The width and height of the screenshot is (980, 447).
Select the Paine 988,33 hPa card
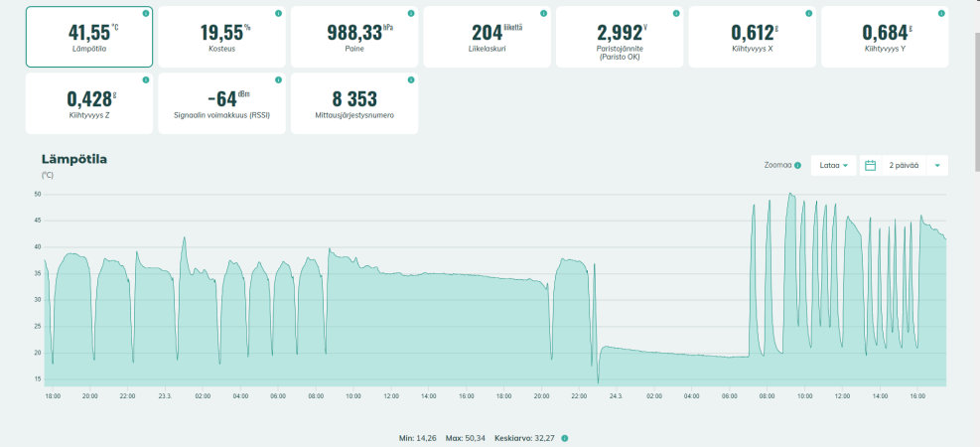[x=354, y=37]
